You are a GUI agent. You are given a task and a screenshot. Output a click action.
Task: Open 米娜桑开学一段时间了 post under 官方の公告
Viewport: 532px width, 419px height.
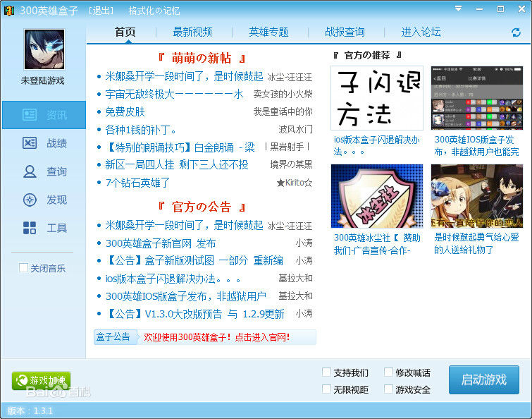point(184,225)
